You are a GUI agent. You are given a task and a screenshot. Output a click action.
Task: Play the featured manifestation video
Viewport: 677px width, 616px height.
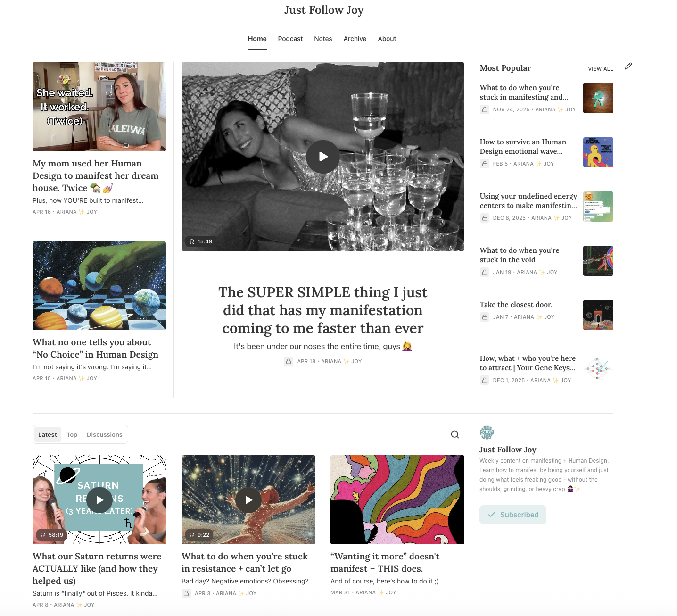(x=323, y=157)
